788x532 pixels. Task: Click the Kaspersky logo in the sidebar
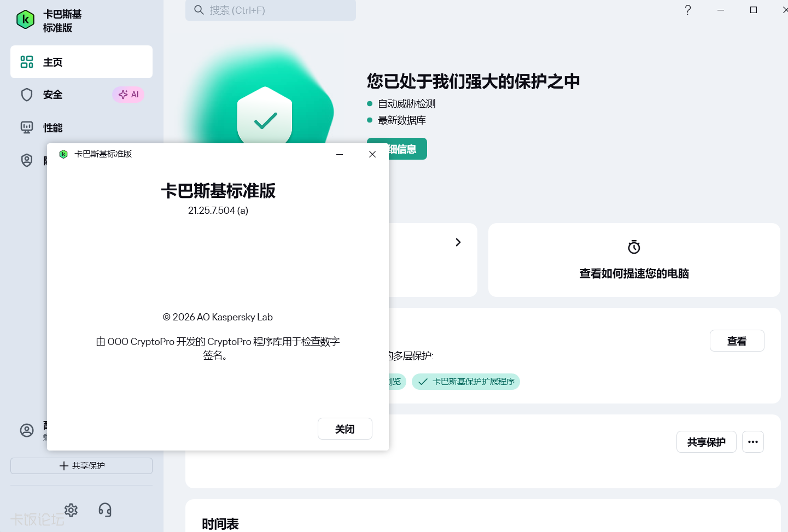[x=25, y=20]
